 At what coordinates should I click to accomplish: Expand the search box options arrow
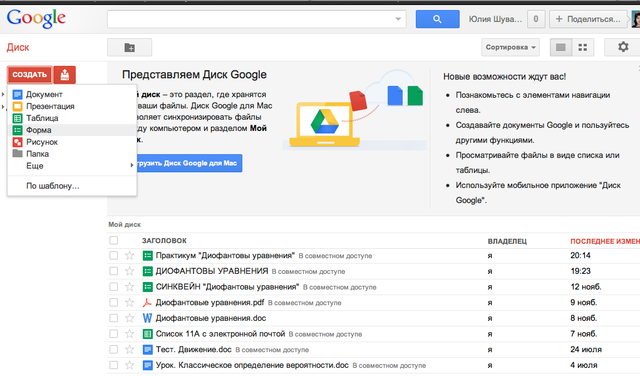coord(398,19)
